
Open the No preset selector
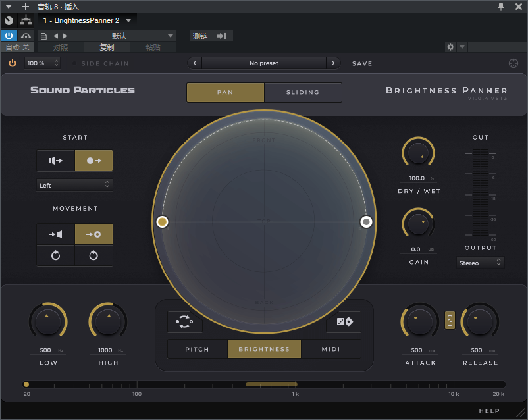(264, 63)
